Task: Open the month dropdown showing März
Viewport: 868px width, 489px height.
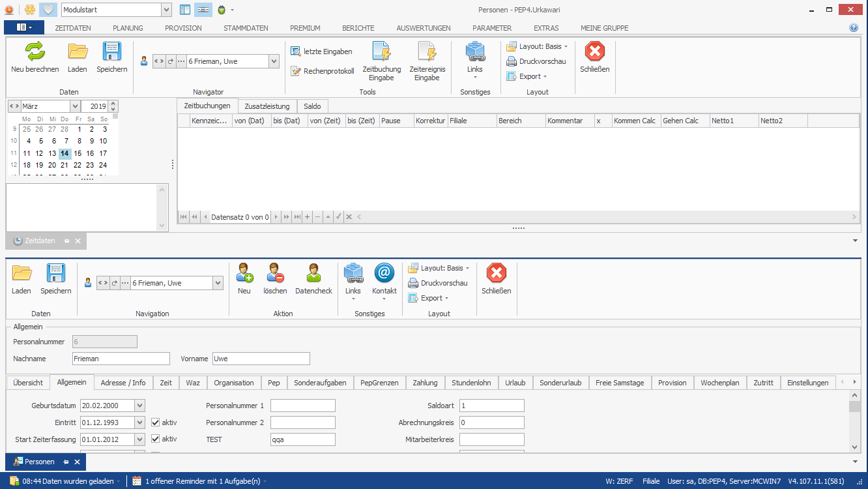Action: click(x=75, y=106)
